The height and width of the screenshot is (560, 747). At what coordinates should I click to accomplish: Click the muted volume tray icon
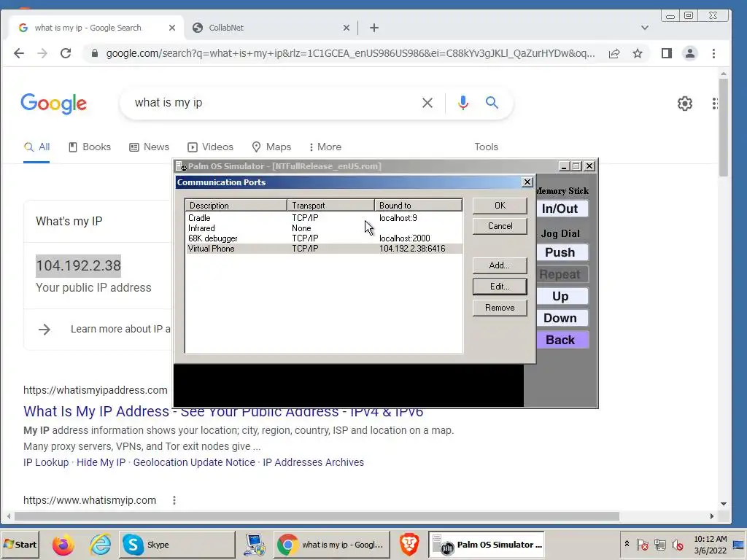[677, 544]
